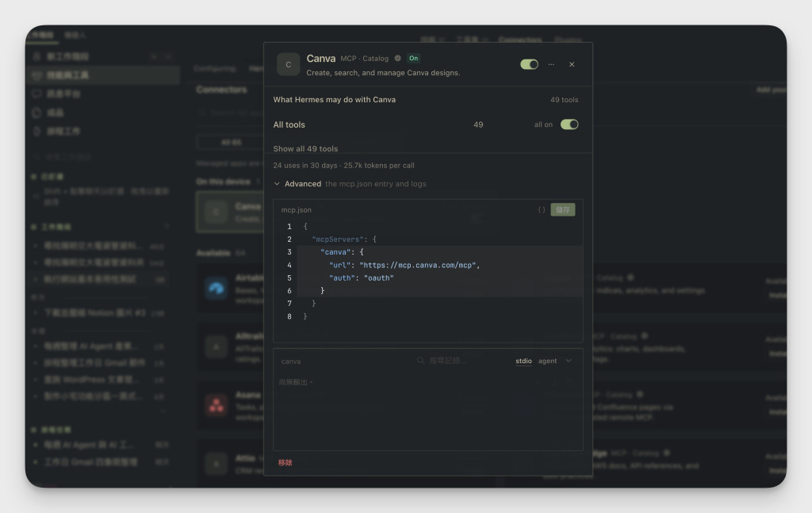
Task: Click the curly braces format icon
Action: (542, 209)
